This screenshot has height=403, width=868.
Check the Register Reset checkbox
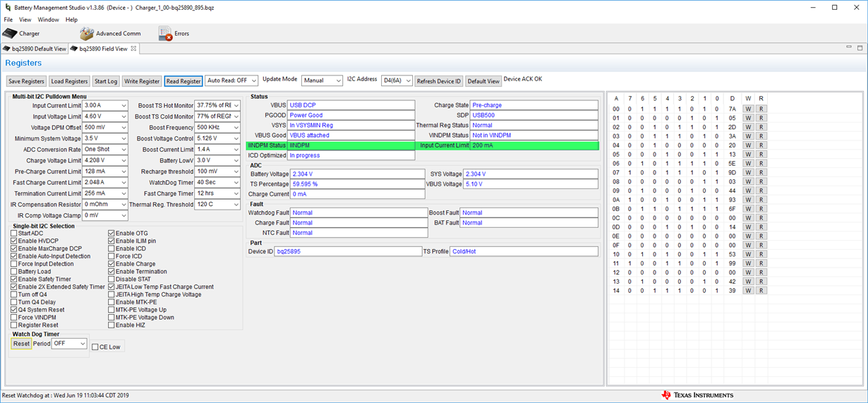(13, 325)
